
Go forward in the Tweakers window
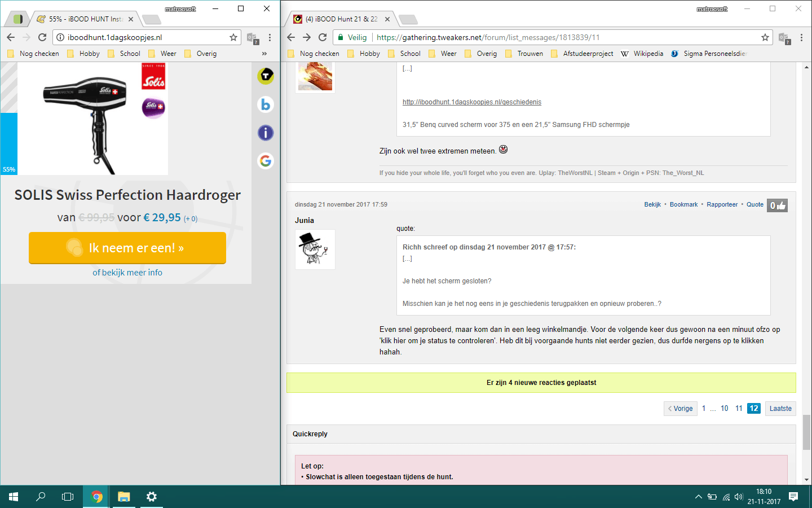point(307,37)
